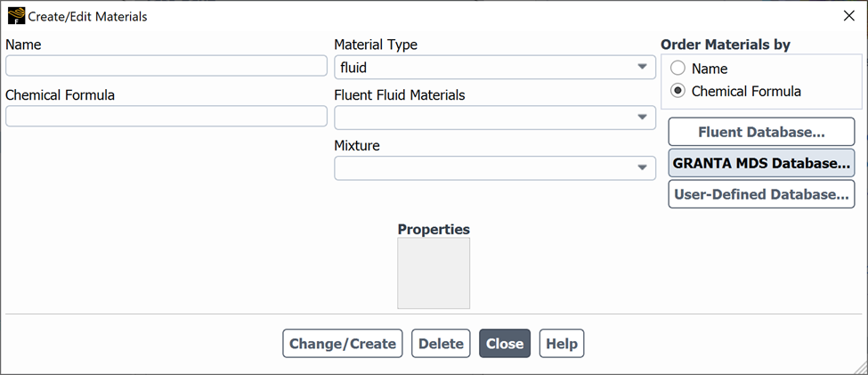Click the Material Type dropdown arrow
The image size is (868, 375).
point(642,67)
